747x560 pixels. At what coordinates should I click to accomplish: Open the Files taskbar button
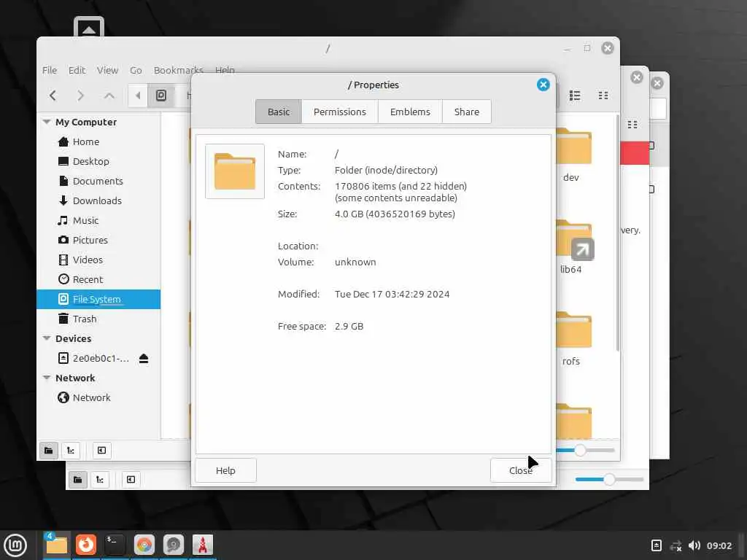tap(57, 545)
